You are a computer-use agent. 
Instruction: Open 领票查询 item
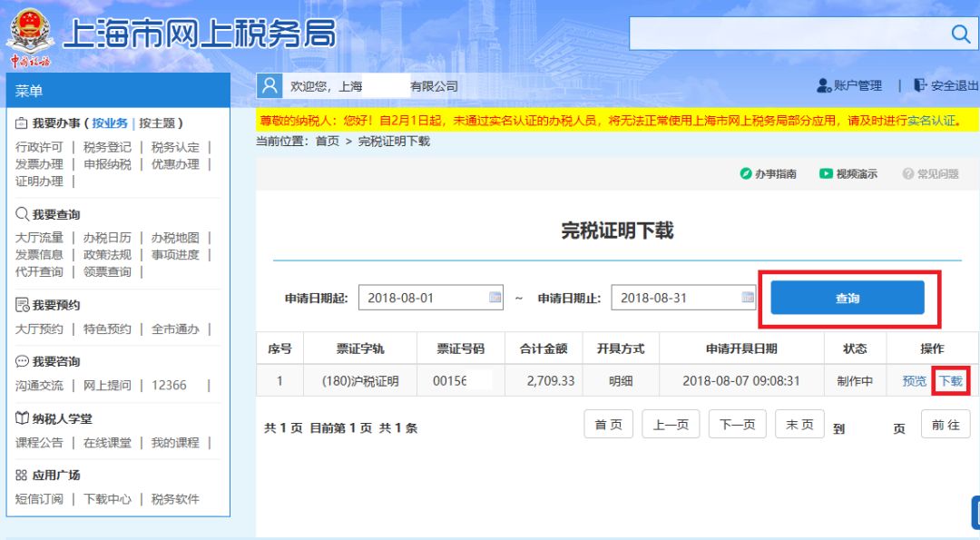[x=107, y=272]
